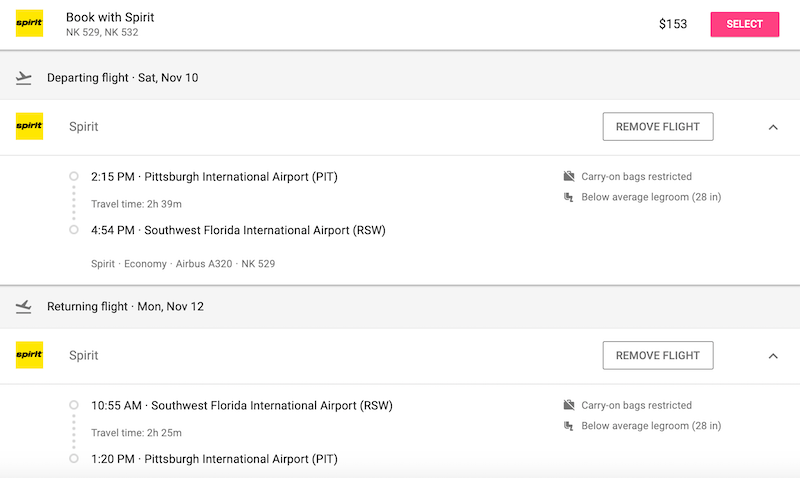Screen dimensions: 800x478
Task: Click flight numbers NK 529, NK 532
Action: pyautogui.click(x=102, y=32)
